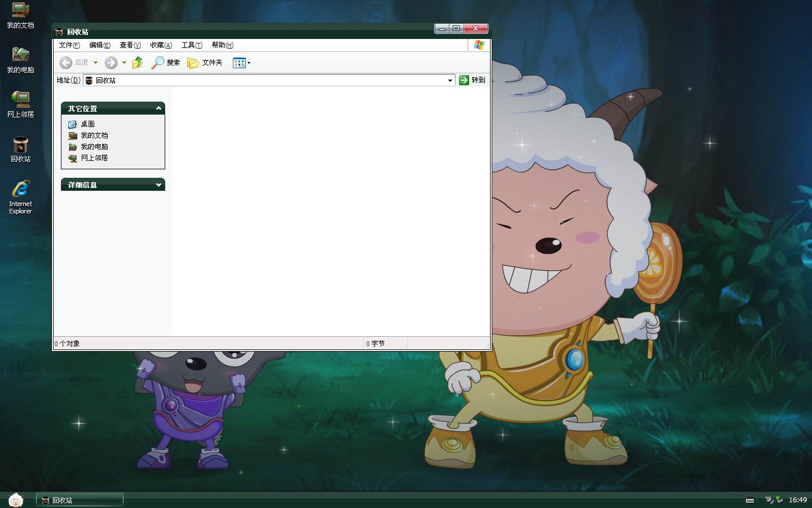Click recycle bin icon in title bar
812x508 pixels.
coord(59,32)
